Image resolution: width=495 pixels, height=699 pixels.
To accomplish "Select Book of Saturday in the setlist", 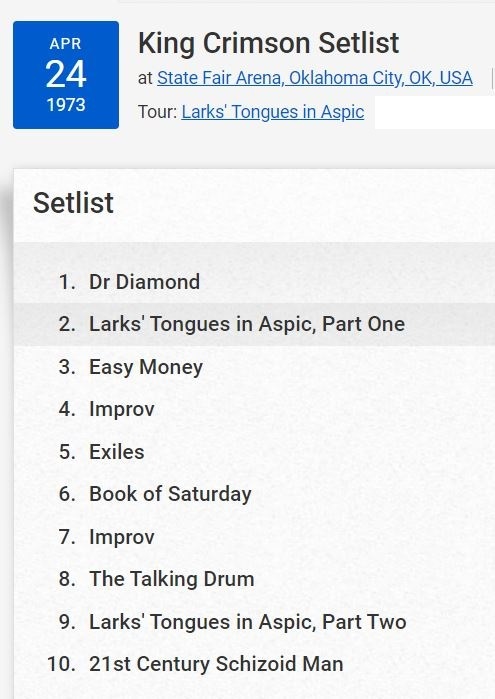I will 170,494.
